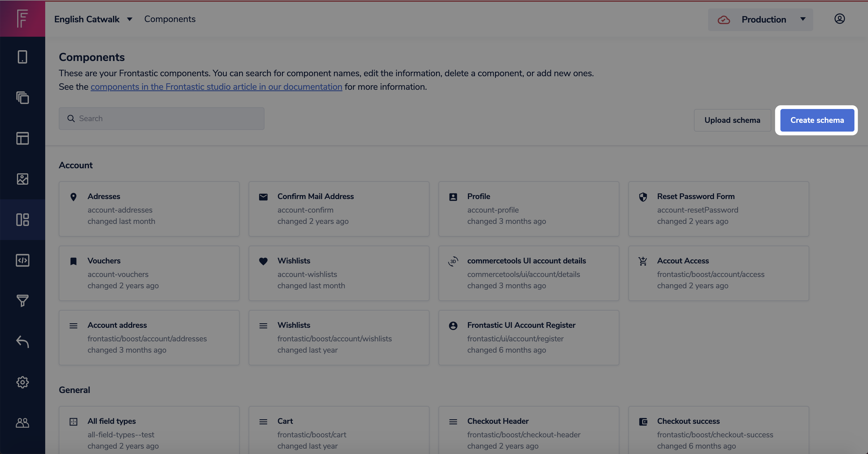Click the Components breadcrumb item
Image resolution: width=868 pixels, height=454 pixels.
pyautogui.click(x=170, y=19)
